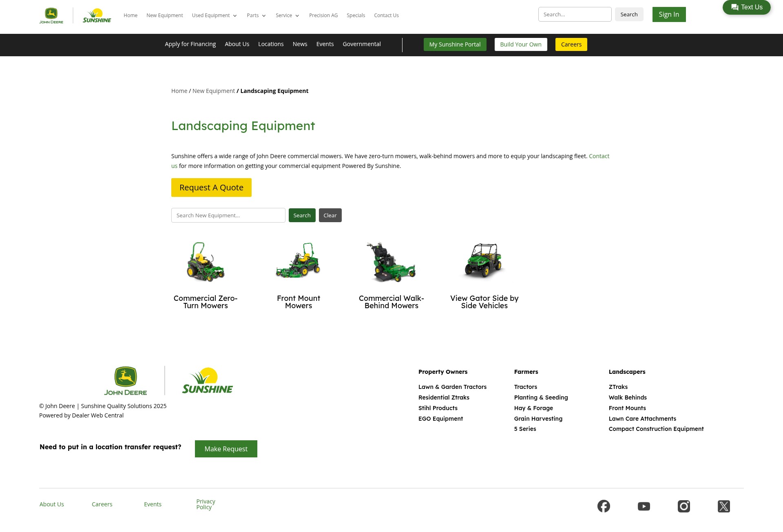Image resolution: width=783 pixels, height=532 pixels.
Task: Open Commercial Zero-Turn Mowers title link
Action: coord(206,302)
